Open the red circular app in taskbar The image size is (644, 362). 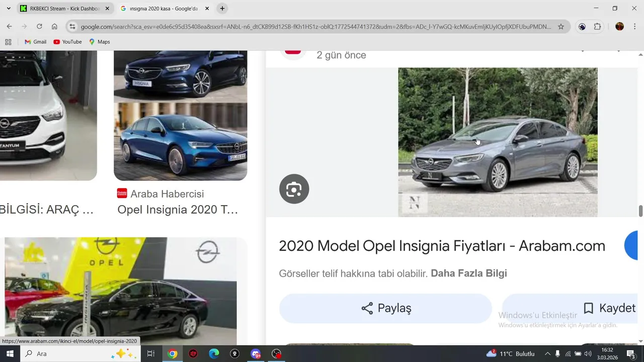click(x=193, y=353)
